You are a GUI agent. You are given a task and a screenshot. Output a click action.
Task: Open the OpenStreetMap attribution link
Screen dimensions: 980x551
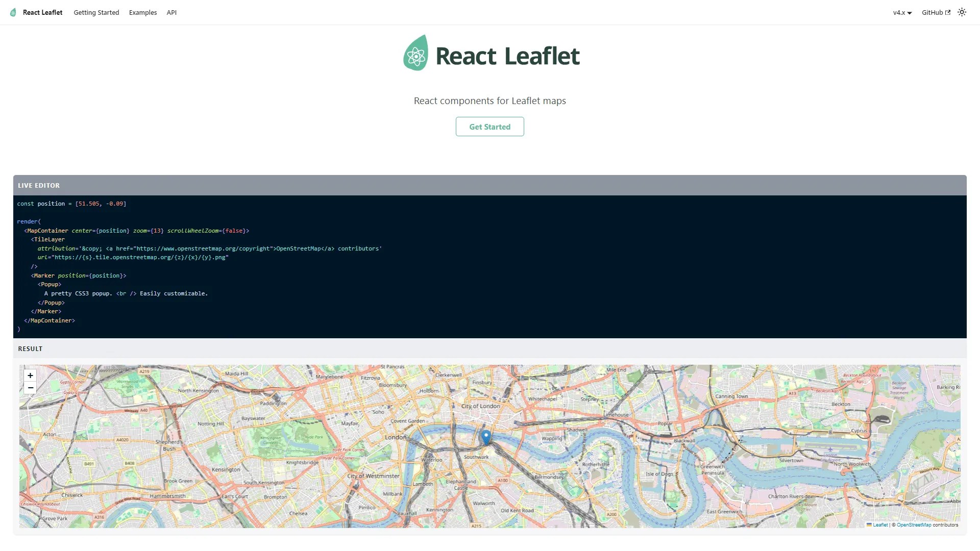coord(914,525)
